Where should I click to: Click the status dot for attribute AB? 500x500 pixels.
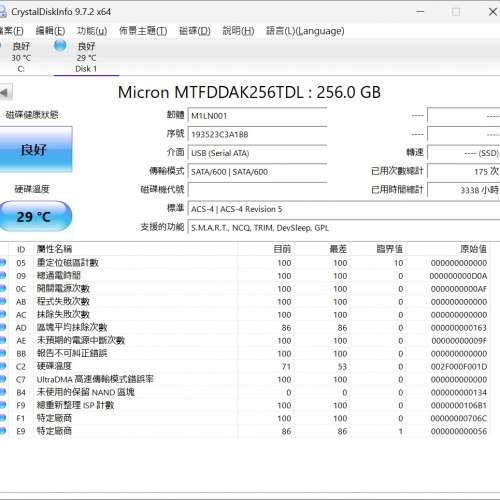[x=3, y=302]
